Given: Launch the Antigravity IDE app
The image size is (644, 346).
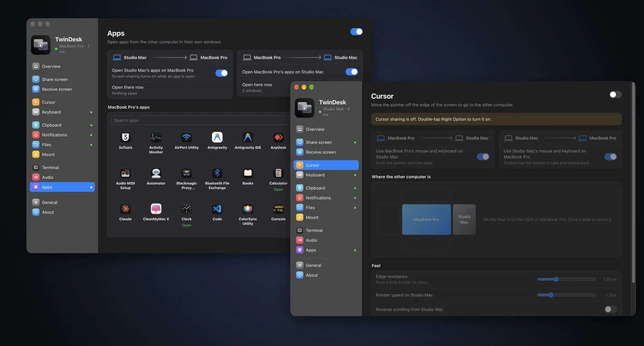Looking at the screenshot, I should 248,138.
